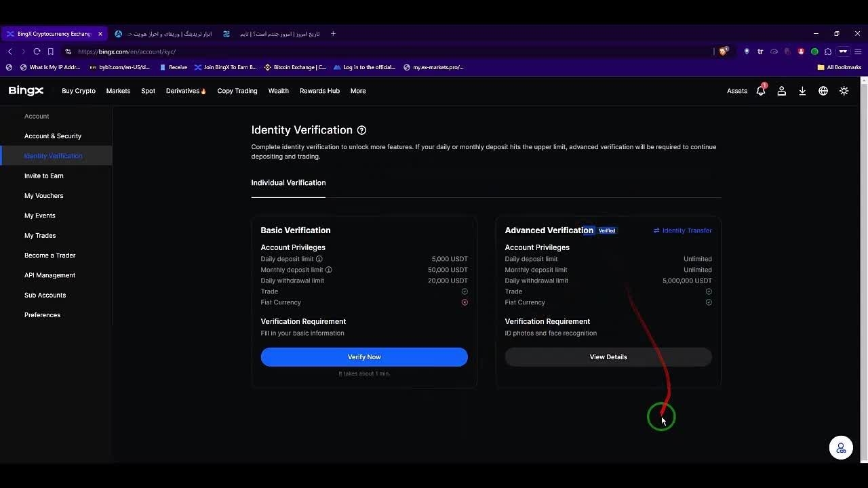Click the BingX logo
Image resolution: width=868 pixels, height=488 pixels.
click(x=26, y=91)
